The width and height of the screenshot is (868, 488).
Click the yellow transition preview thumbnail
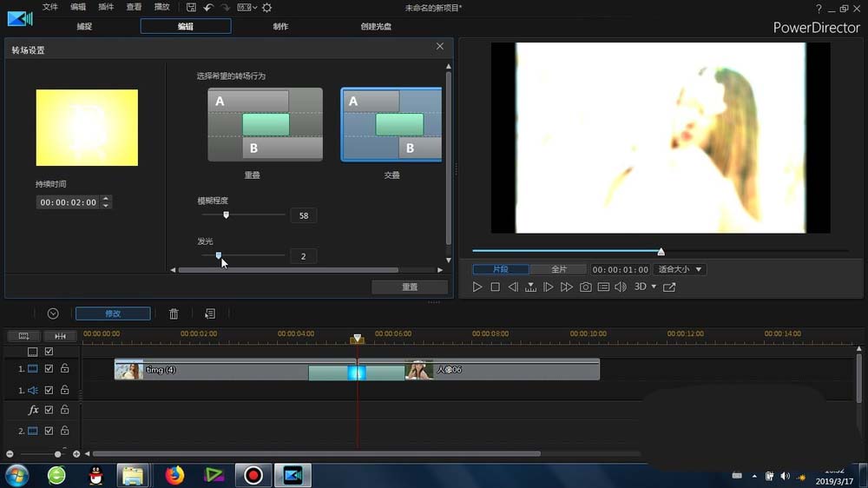(x=87, y=128)
